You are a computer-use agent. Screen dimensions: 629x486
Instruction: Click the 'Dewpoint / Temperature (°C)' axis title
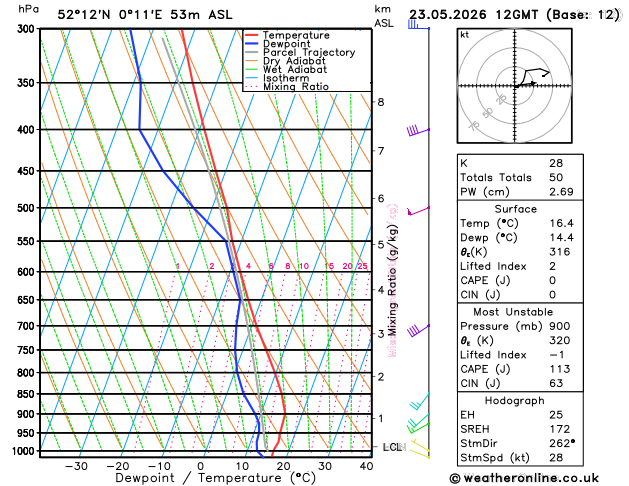click(215, 478)
